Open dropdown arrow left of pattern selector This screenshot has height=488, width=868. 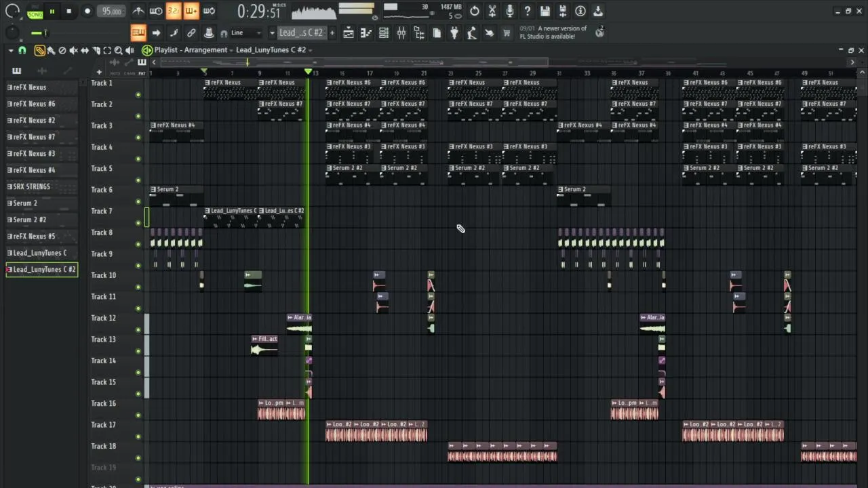(272, 33)
